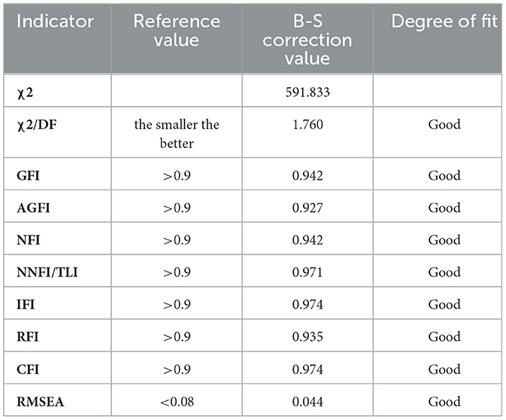
Task: Select the RMSEA reference value <0.08
Action: coord(177,402)
